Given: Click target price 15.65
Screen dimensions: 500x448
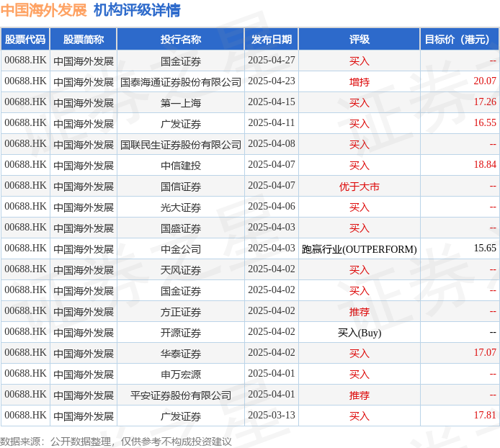Looking at the screenshot, I should coord(485,248).
